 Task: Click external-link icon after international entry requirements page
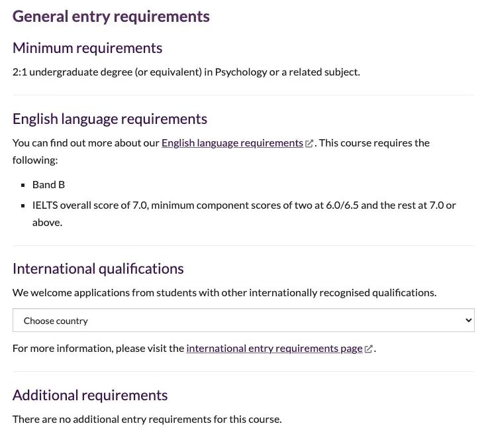tap(368, 349)
